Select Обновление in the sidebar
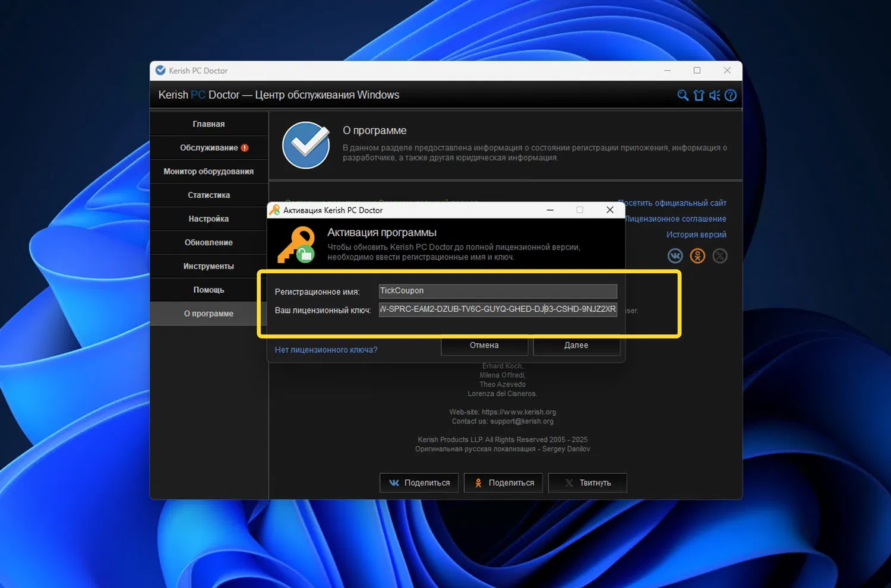This screenshot has width=891, height=588. pos(209,243)
